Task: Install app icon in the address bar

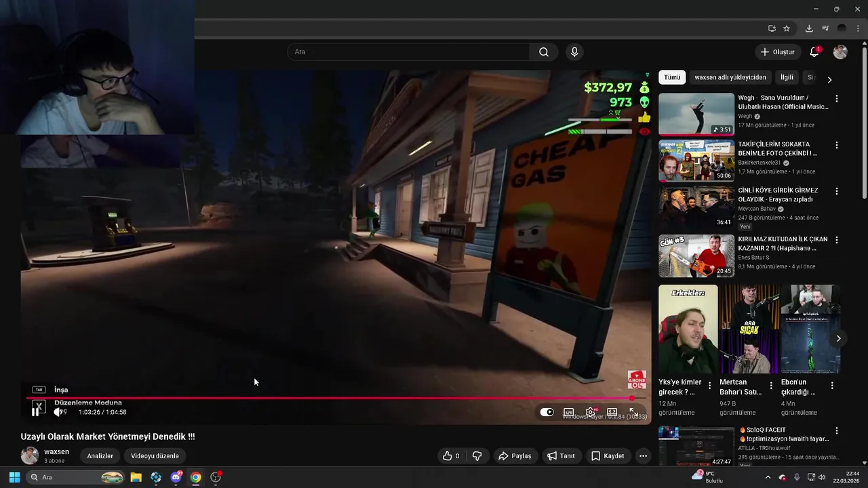Action: pyautogui.click(x=772, y=28)
